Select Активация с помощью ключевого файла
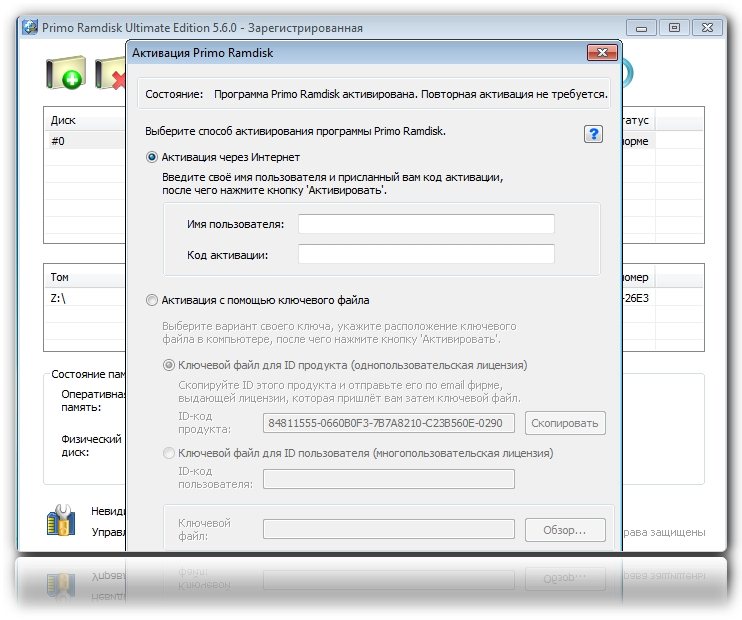742x620 pixels. click(152, 300)
